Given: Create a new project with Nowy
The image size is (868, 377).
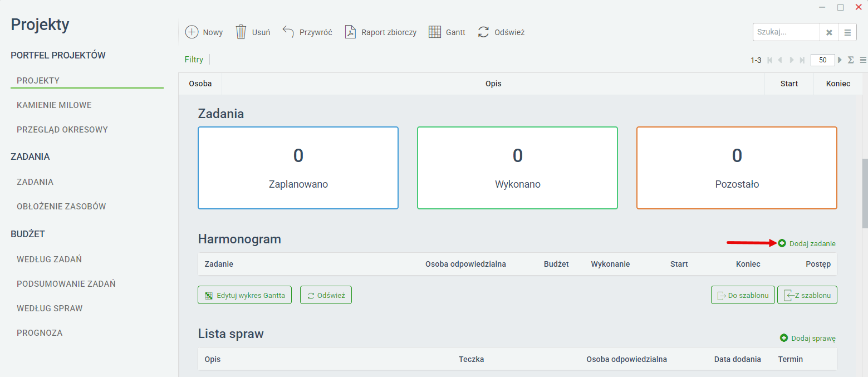Looking at the screenshot, I should pyautogui.click(x=204, y=32).
